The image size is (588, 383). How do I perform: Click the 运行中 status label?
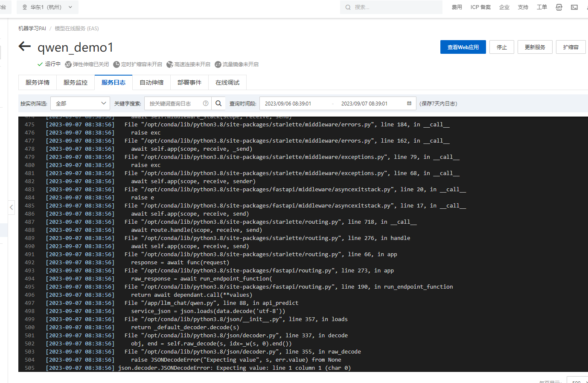53,64
